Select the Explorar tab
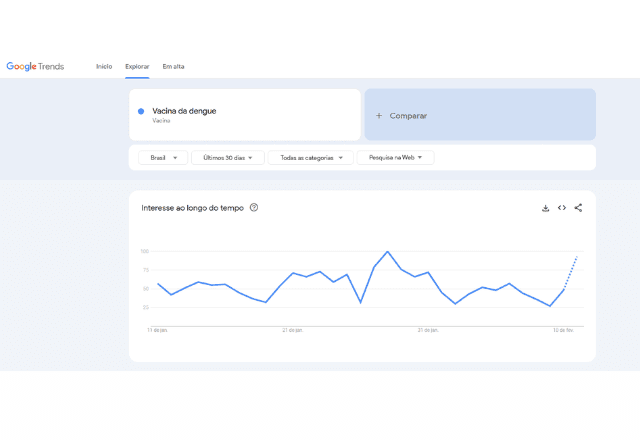 coord(137,67)
